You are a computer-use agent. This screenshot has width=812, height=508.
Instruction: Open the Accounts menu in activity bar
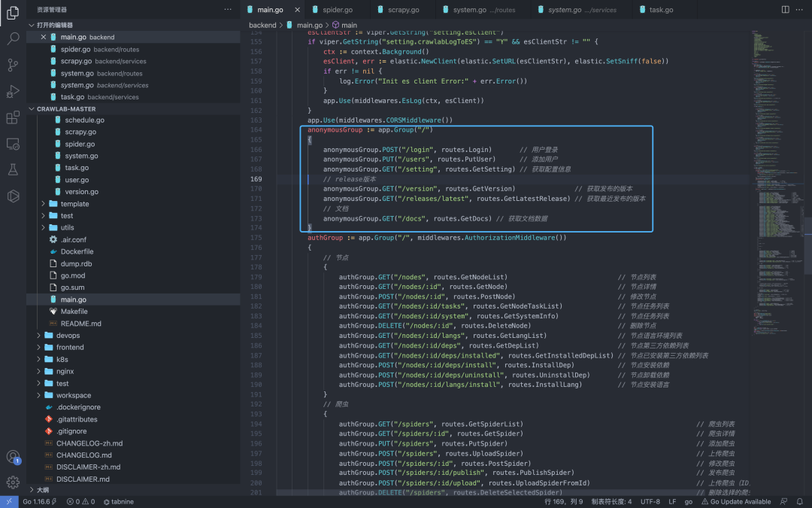pos(13,457)
